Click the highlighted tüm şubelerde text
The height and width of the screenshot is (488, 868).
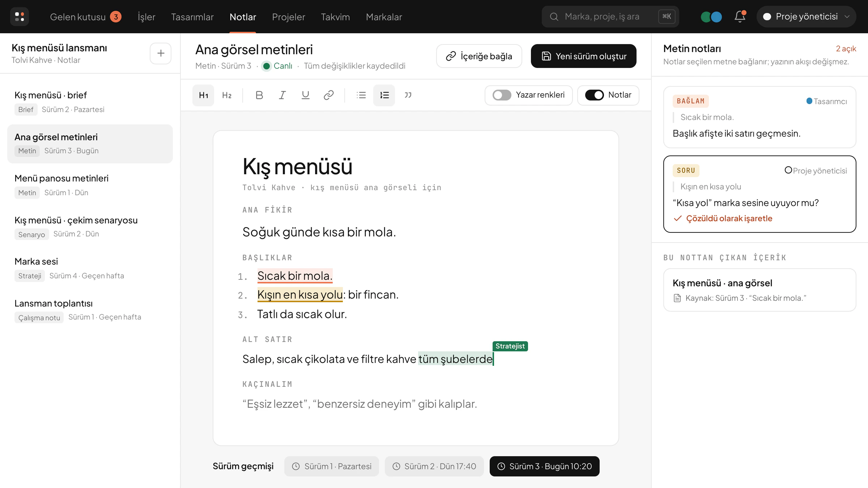click(x=456, y=359)
